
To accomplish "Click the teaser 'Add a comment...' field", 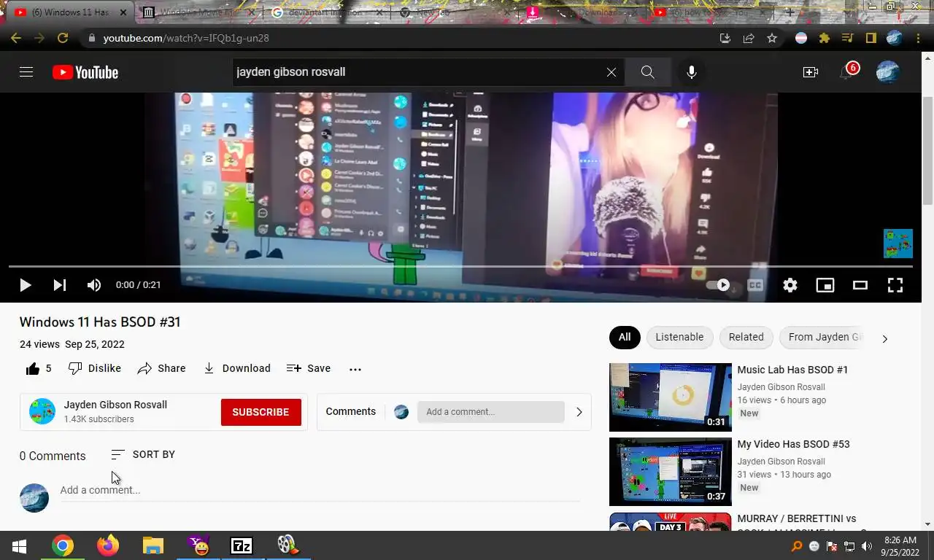I will tap(491, 412).
